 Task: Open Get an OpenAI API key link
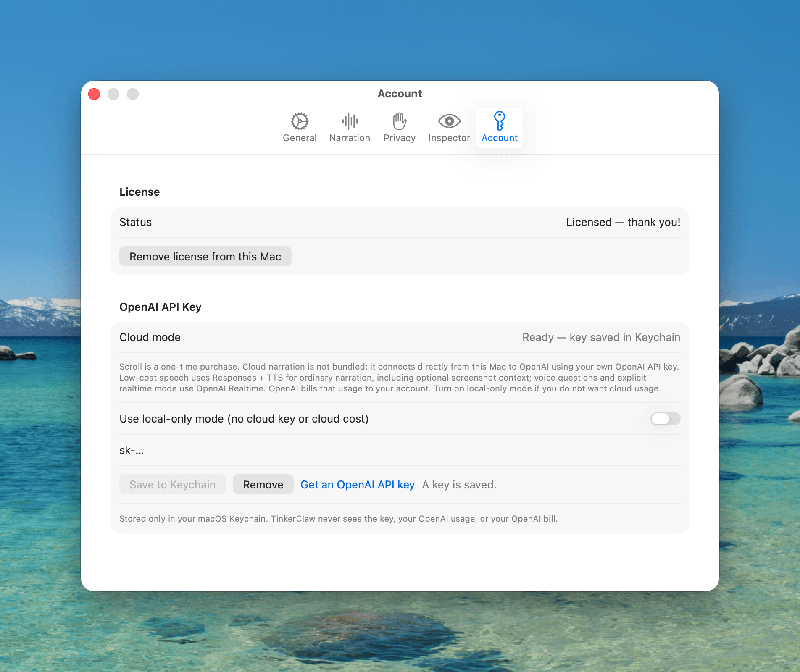tap(358, 484)
